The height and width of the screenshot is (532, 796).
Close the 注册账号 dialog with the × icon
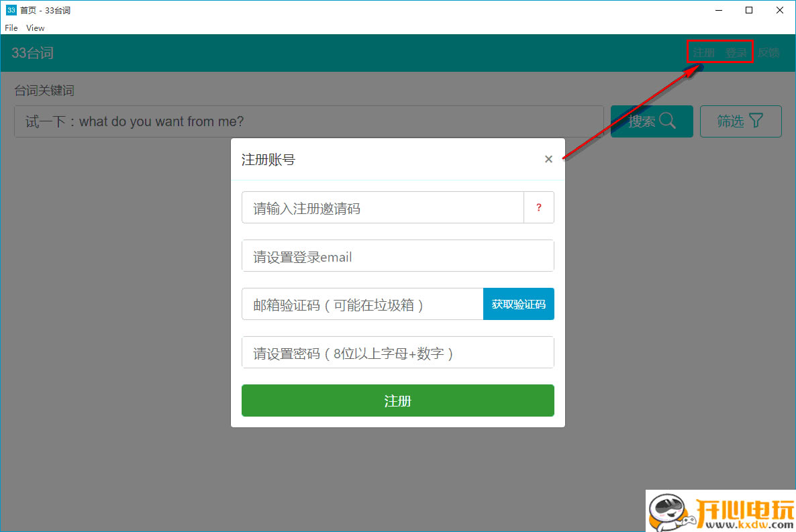548,159
